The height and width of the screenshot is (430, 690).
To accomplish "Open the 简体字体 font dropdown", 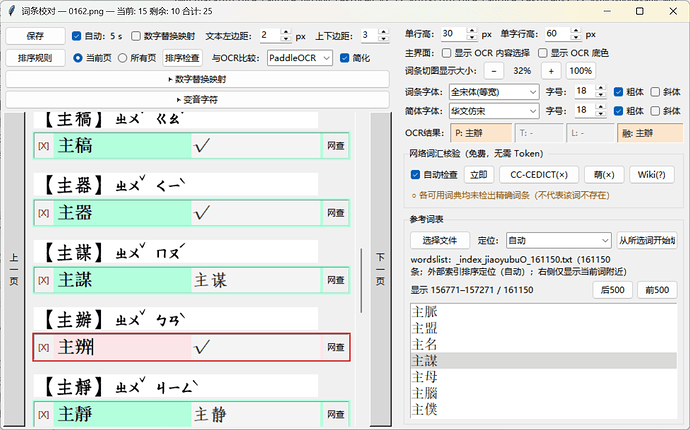I will coord(494,111).
